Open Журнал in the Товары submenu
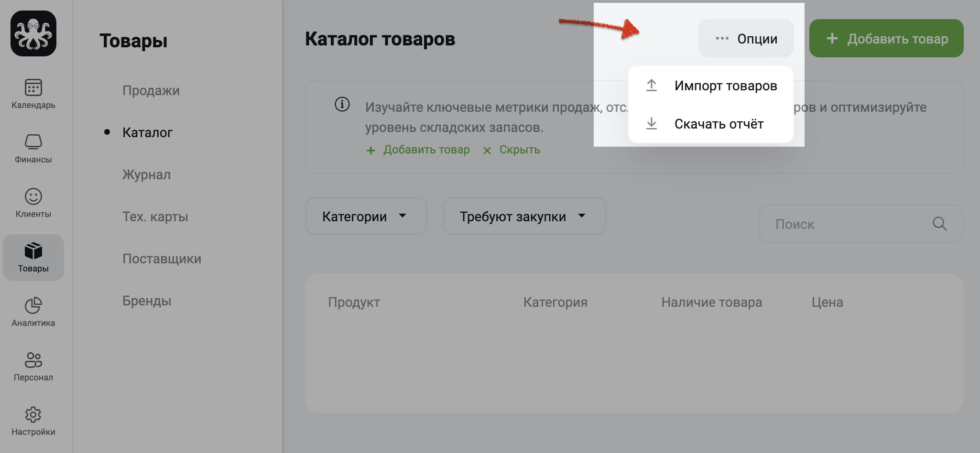 pyautogui.click(x=146, y=174)
